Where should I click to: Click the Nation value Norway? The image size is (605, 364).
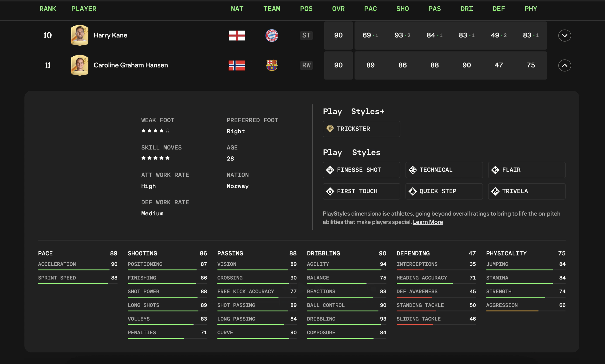tap(237, 186)
